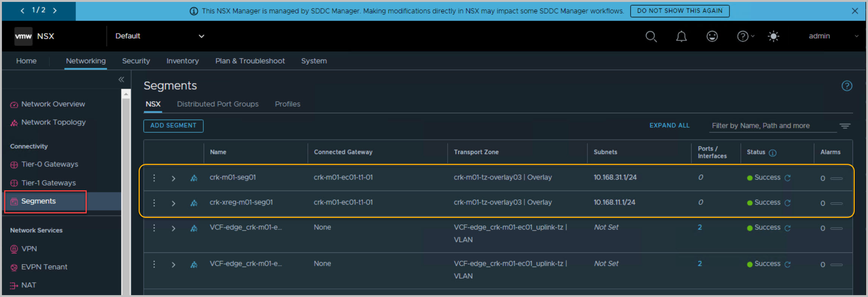Click the smiley feedback icon
868x297 pixels.
click(x=712, y=36)
